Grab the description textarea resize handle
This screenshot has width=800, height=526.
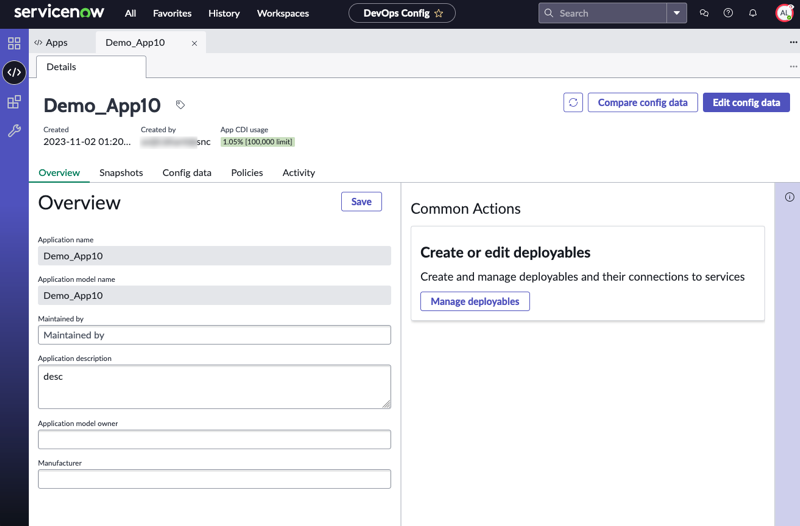pos(386,404)
